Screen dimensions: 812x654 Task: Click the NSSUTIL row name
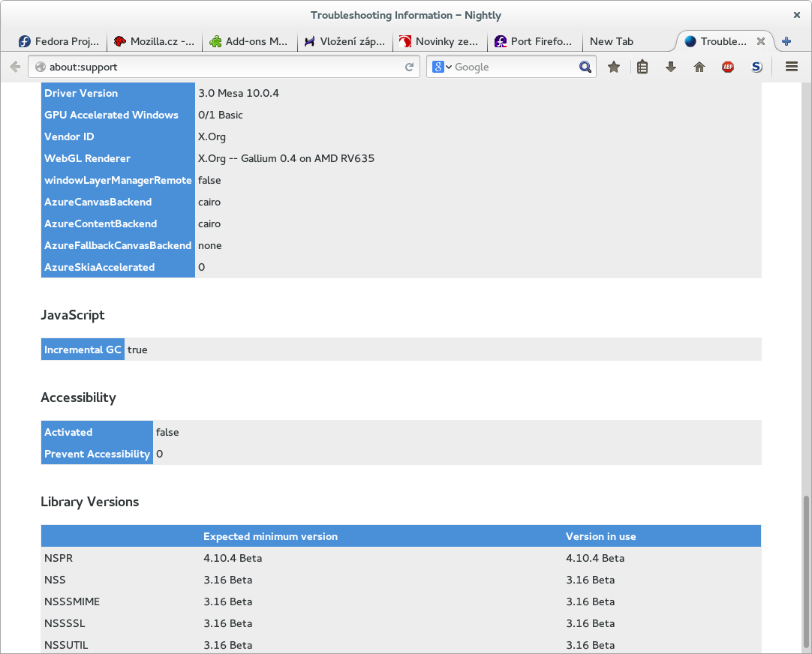66,645
